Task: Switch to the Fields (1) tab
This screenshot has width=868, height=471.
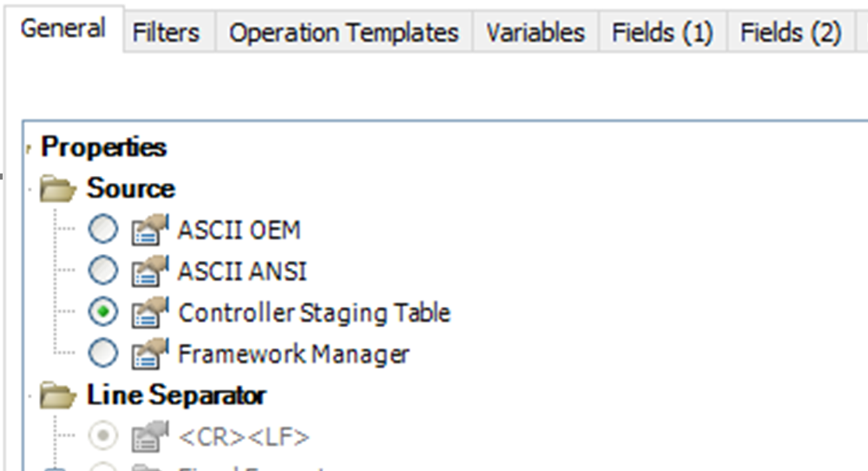Action: click(662, 32)
